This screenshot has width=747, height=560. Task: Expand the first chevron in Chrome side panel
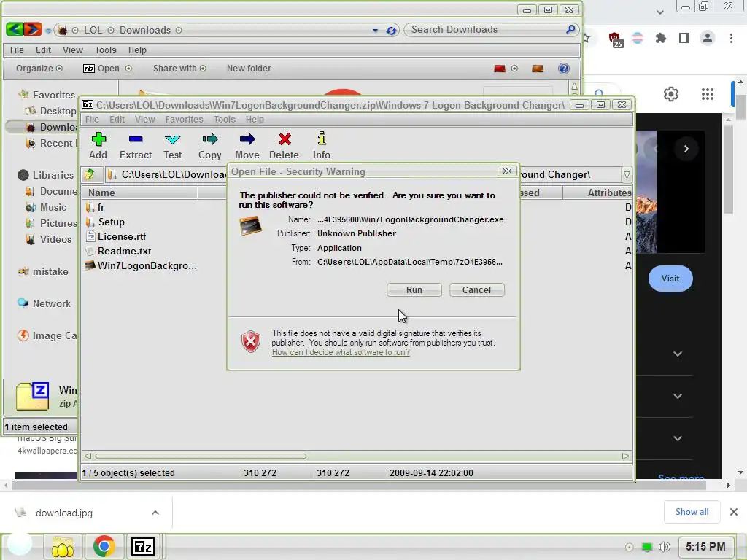coord(678,354)
